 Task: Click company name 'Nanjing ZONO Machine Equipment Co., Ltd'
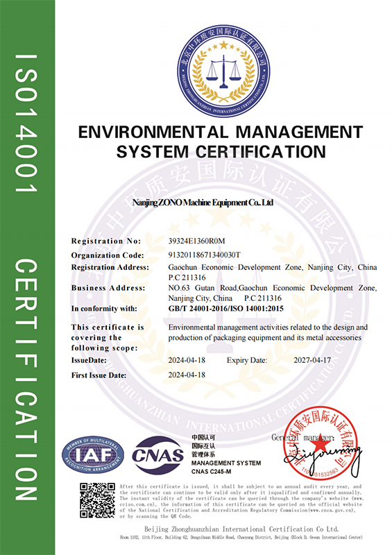tap(203, 203)
